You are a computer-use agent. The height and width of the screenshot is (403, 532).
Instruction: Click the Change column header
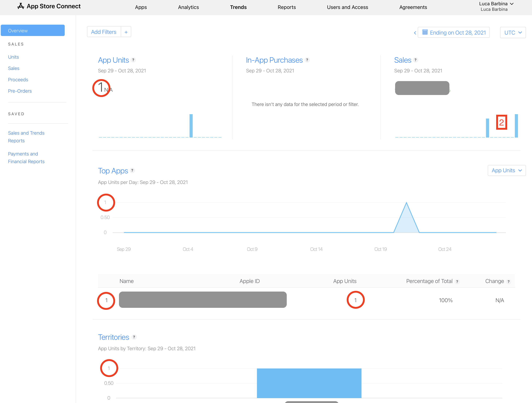click(x=495, y=281)
